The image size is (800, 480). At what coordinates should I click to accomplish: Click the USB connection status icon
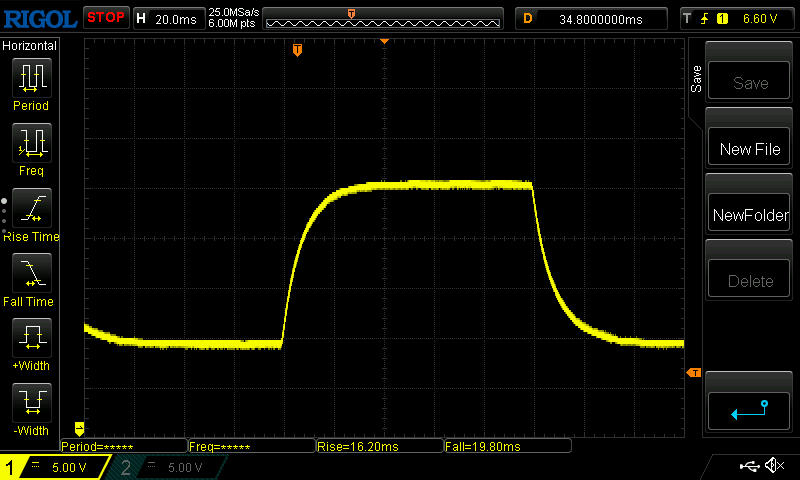coord(749,466)
